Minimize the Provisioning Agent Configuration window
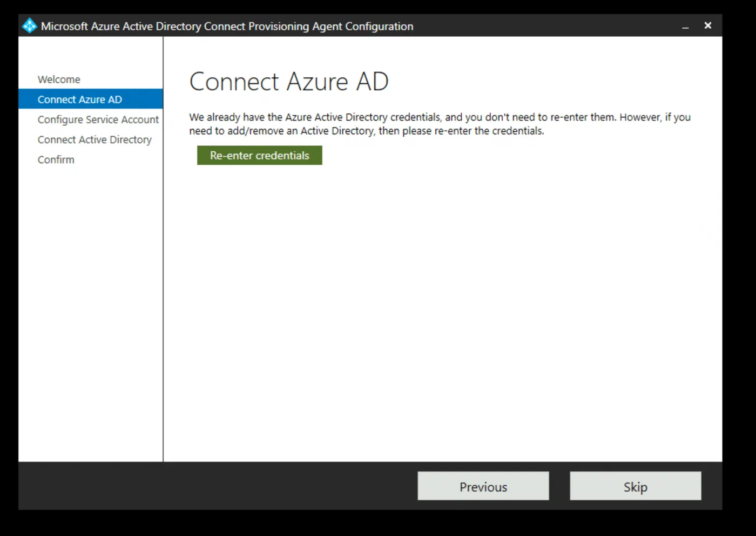Screen dimensions: 756x536 [685, 26]
